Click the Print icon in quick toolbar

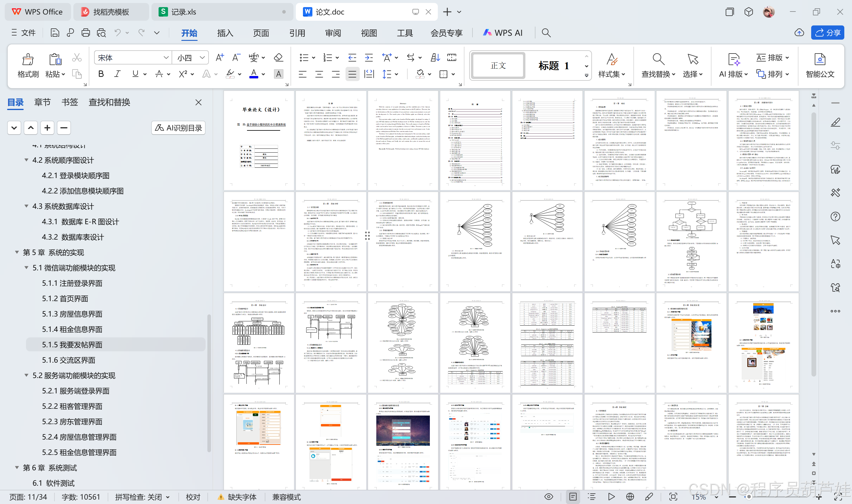pos(85,33)
